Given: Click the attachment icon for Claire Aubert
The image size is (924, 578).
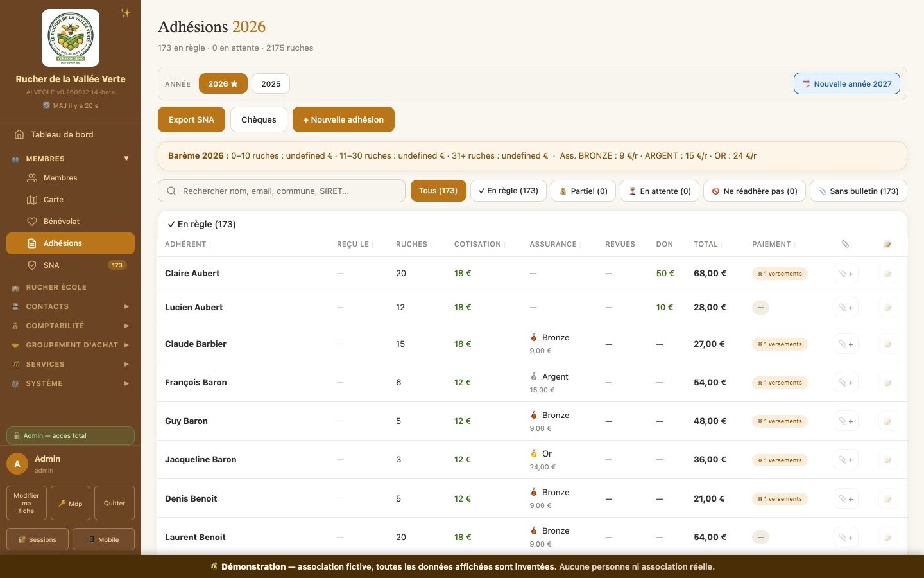Looking at the screenshot, I should (846, 274).
